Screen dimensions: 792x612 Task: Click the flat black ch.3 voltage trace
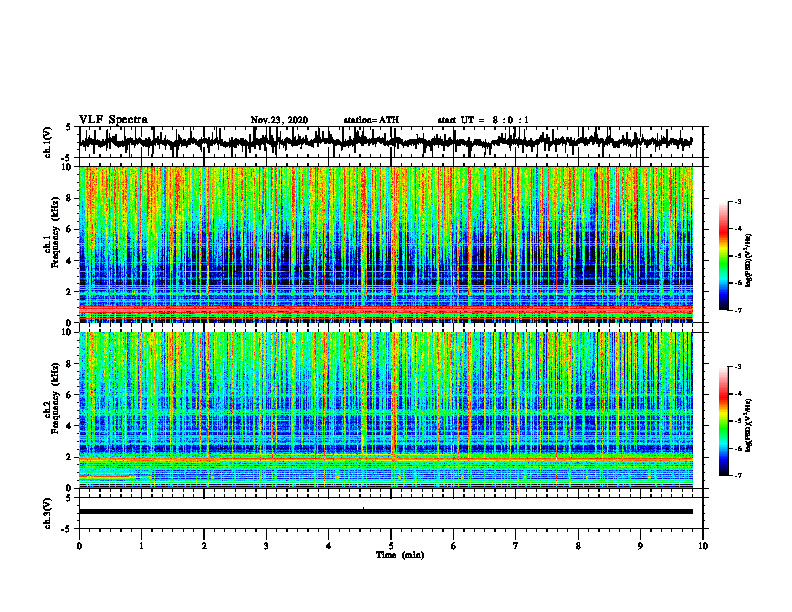(386, 512)
